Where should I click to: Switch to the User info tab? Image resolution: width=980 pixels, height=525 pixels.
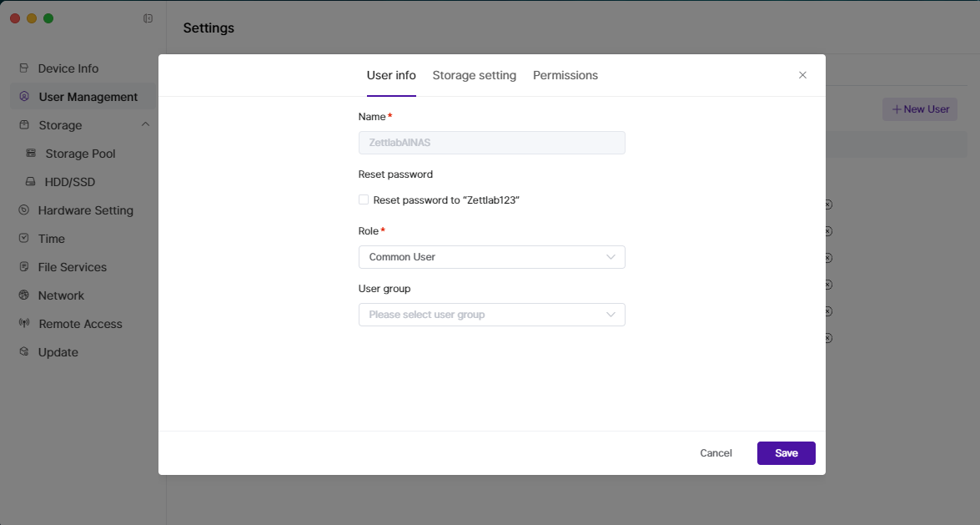pos(391,75)
